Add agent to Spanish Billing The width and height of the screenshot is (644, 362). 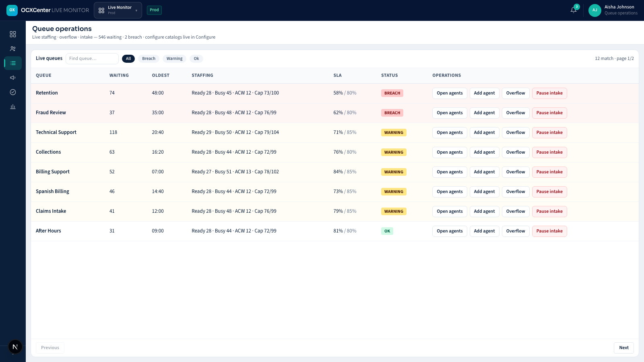pos(484,192)
